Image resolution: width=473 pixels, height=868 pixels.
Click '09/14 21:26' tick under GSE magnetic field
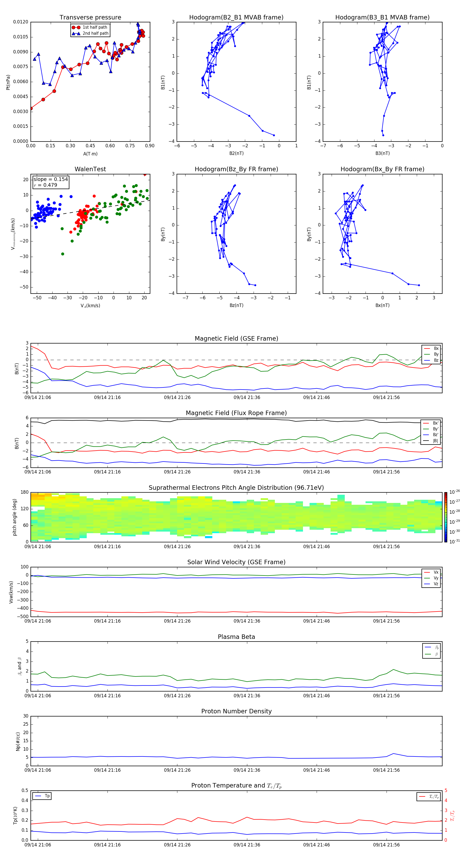pos(177,398)
